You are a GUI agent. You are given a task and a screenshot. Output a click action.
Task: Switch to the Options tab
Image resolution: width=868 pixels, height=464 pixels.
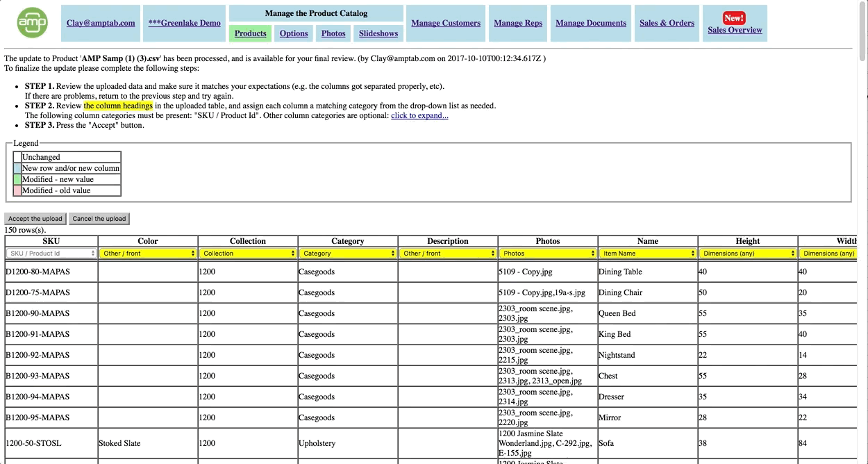click(x=294, y=33)
